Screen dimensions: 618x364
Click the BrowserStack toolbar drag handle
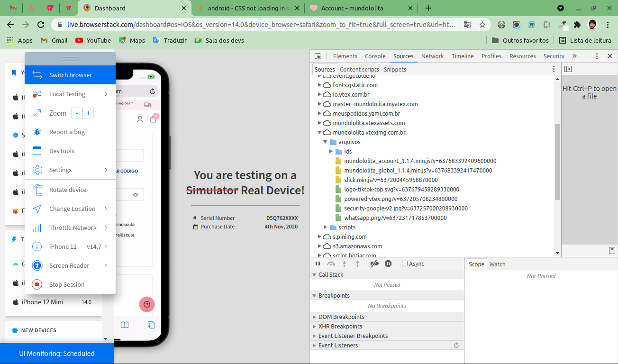coord(70,59)
